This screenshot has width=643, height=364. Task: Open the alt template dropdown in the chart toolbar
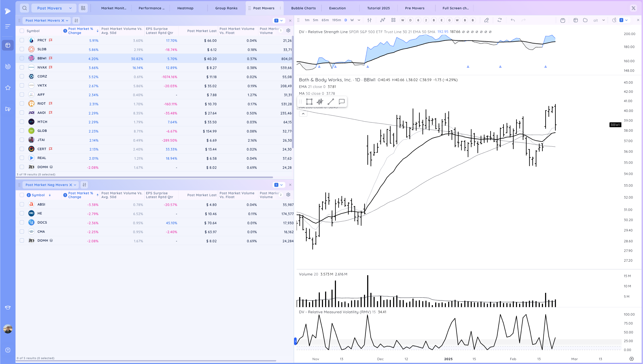(599, 20)
